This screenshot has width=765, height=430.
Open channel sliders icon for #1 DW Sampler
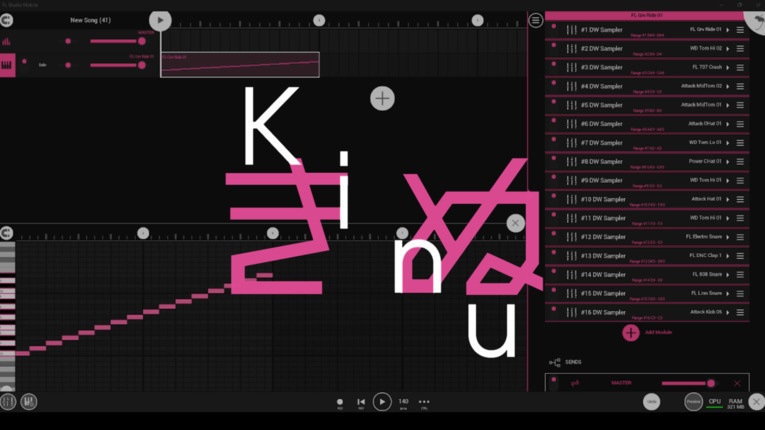pos(571,30)
